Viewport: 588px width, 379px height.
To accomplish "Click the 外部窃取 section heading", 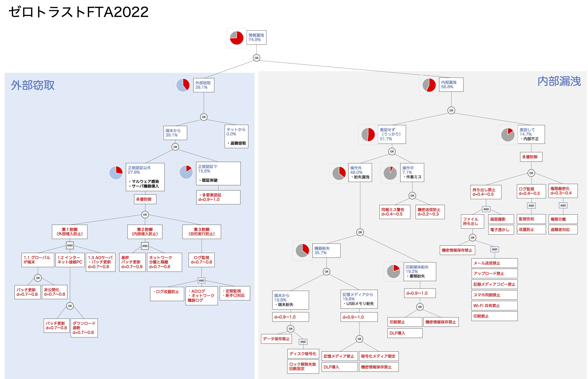I will pos(33,85).
